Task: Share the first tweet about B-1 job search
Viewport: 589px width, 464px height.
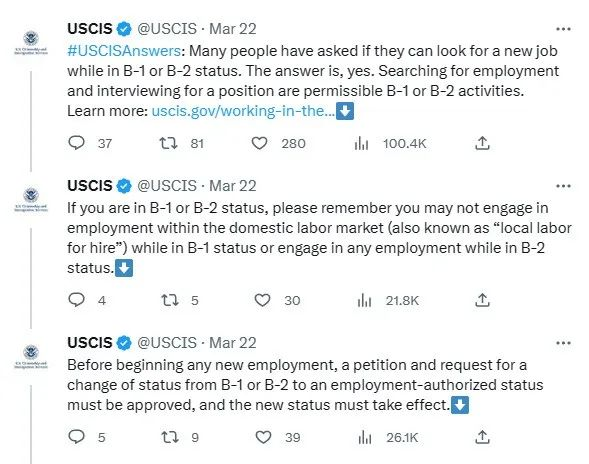Action: pos(482,143)
